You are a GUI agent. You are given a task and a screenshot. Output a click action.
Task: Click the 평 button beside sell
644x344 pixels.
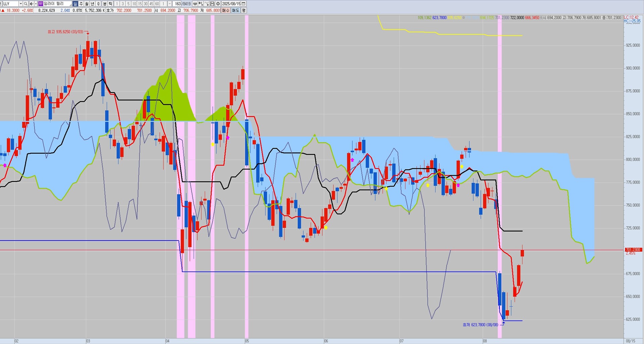coord(244,10)
